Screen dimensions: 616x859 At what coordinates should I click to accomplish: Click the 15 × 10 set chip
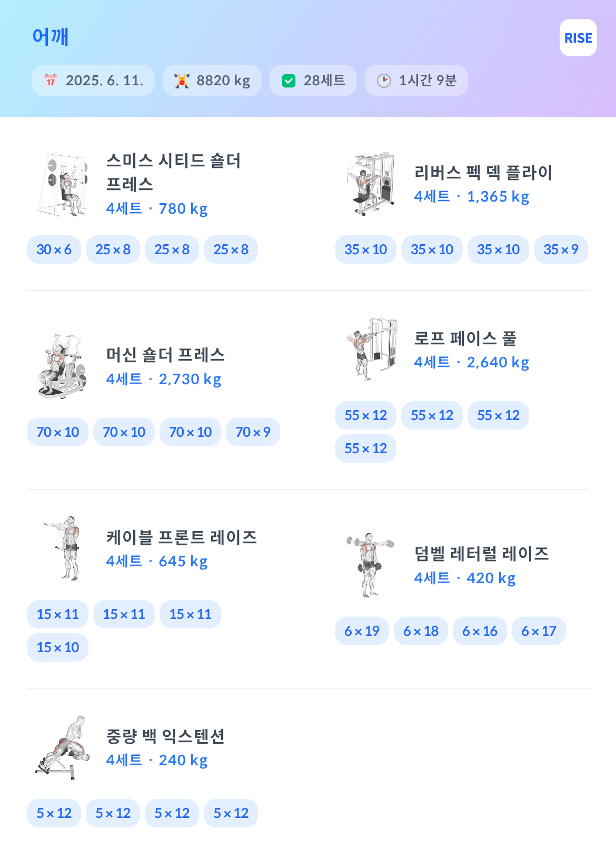pos(57,647)
